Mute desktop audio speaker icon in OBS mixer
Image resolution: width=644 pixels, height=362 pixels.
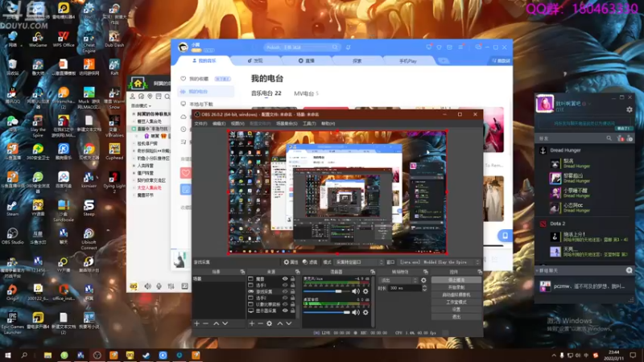coord(356,312)
